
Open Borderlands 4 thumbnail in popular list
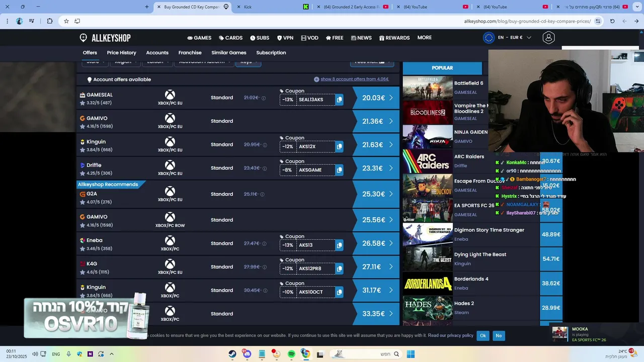coord(428,284)
